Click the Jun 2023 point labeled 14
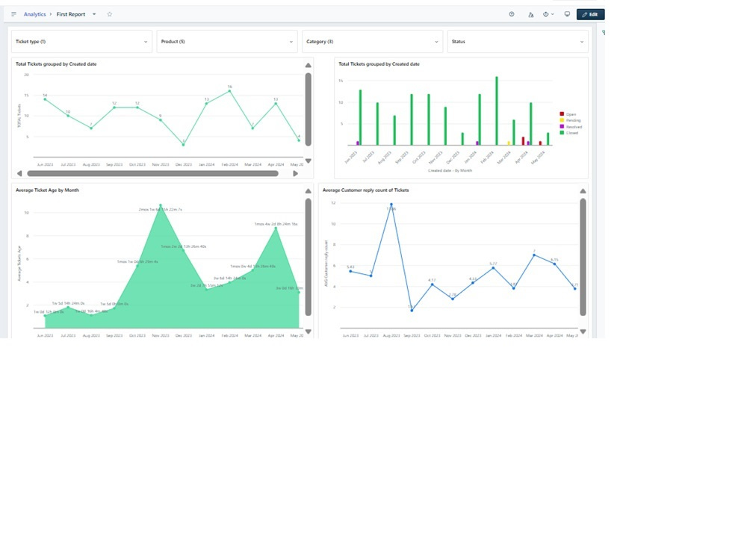747x560 pixels. [x=45, y=99]
